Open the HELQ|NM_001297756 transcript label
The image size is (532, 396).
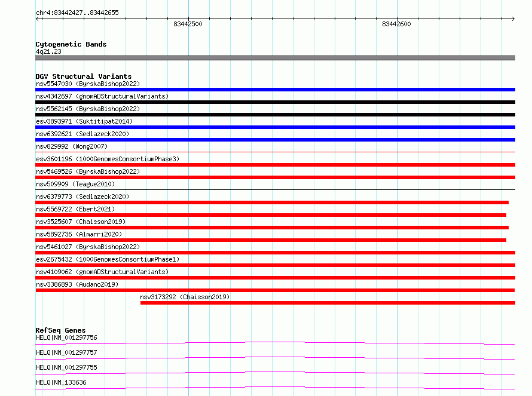point(66,337)
